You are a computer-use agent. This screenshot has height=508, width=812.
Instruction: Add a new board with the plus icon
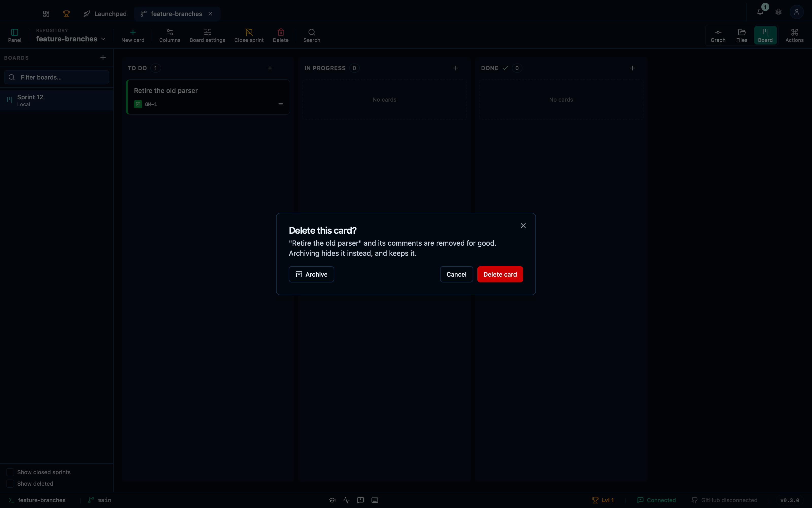point(103,58)
